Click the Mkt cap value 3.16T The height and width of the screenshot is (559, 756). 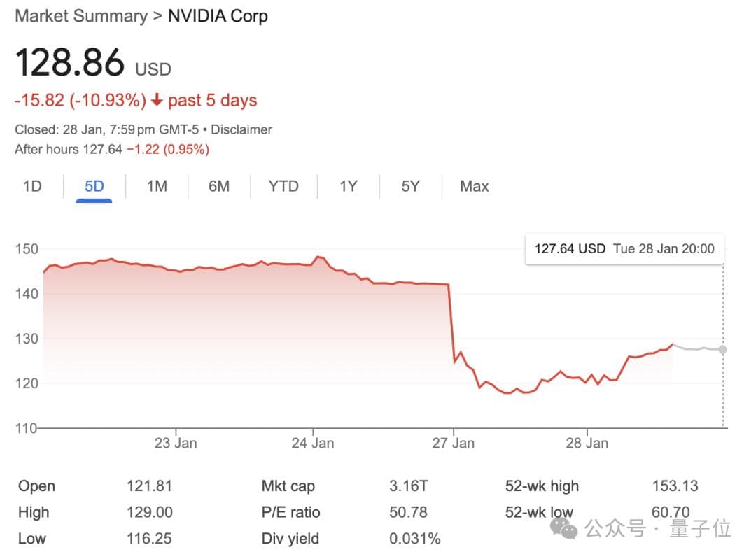pos(408,486)
